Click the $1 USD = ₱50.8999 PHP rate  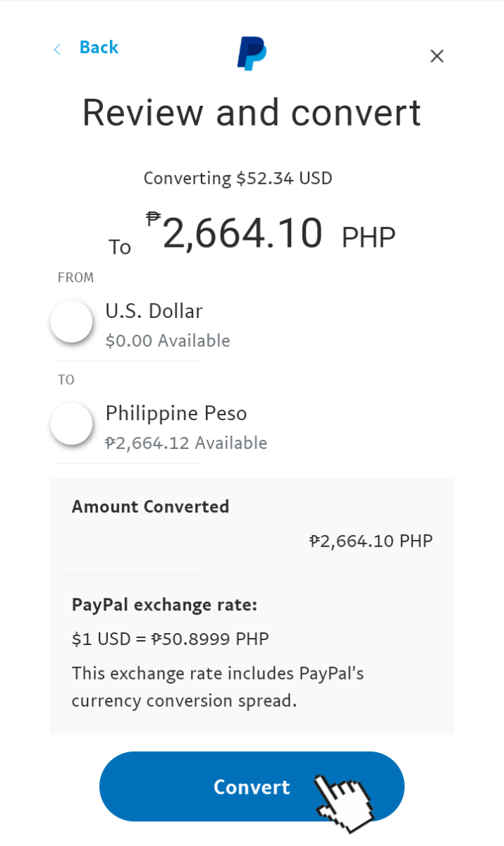(170, 639)
